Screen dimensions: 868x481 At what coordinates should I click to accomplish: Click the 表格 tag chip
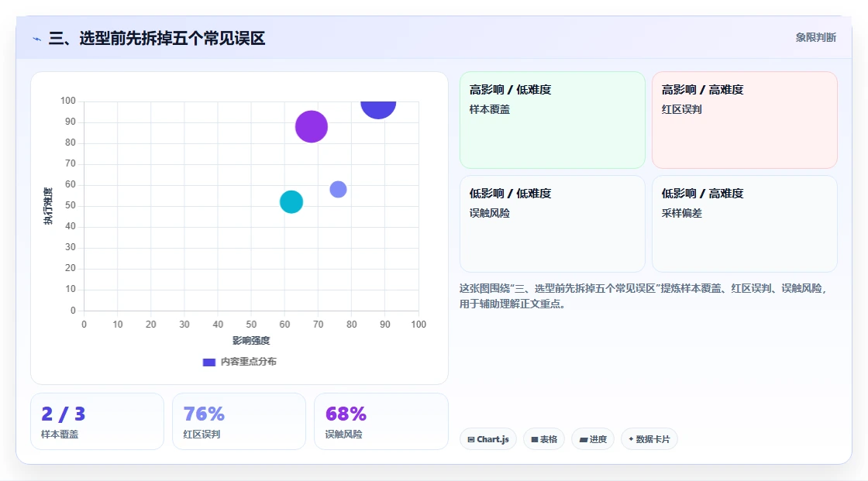point(544,439)
